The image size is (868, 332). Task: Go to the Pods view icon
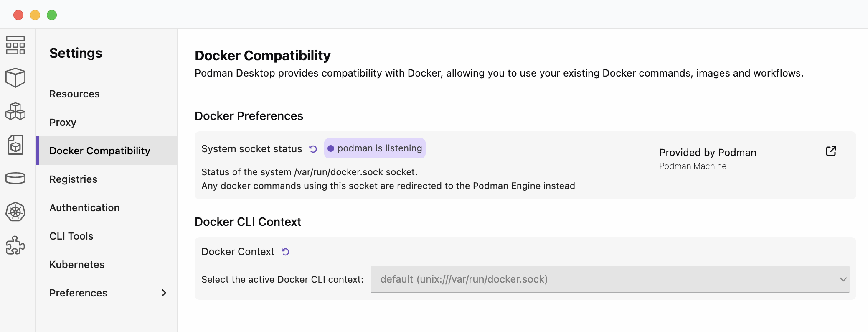[15, 111]
